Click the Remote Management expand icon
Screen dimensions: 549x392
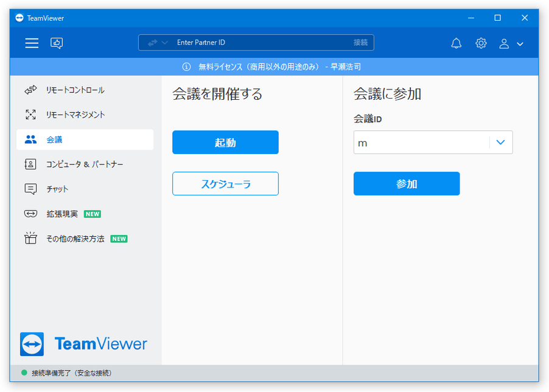[30, 114]
